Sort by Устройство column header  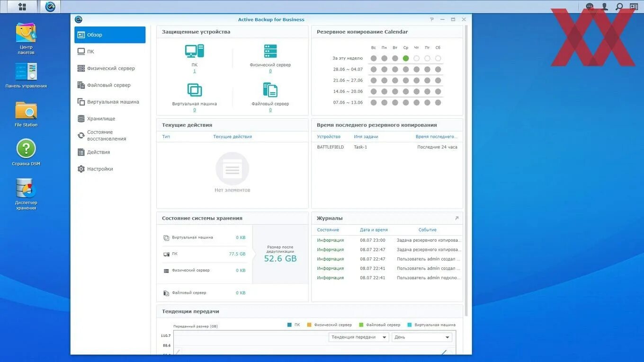[x=329, y=137]
